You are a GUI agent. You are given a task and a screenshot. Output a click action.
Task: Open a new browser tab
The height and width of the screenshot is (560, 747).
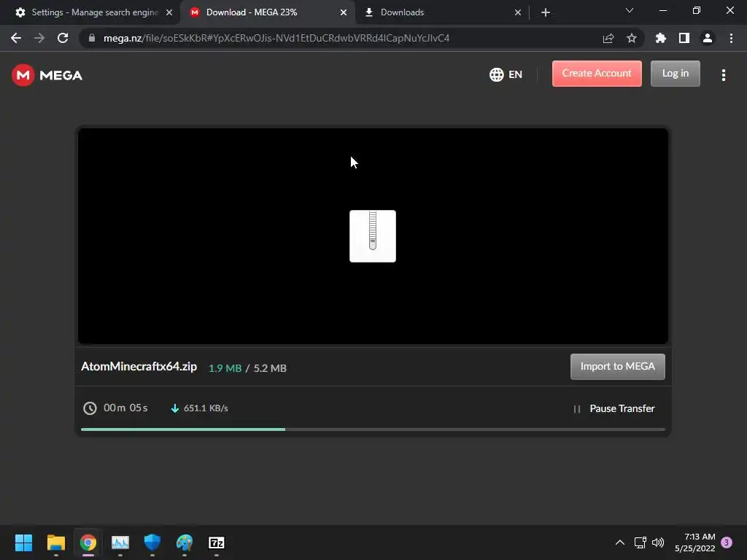point(546,12)
